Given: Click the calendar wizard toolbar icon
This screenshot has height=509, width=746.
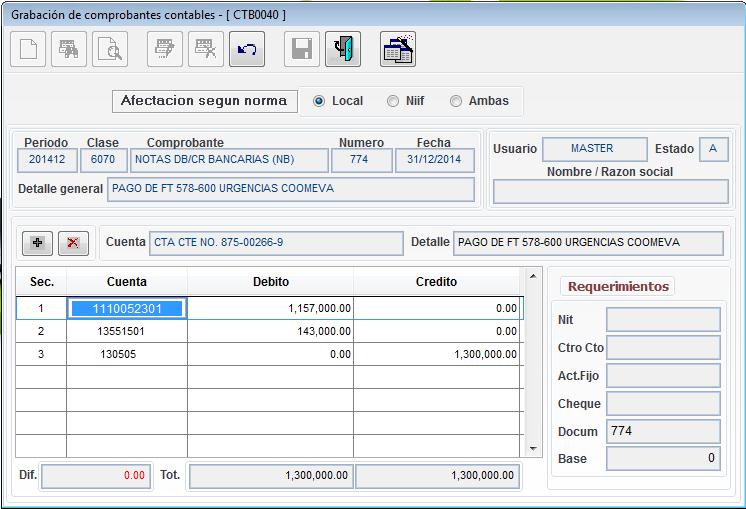Looking at the screenshot, I should (398, 49).
